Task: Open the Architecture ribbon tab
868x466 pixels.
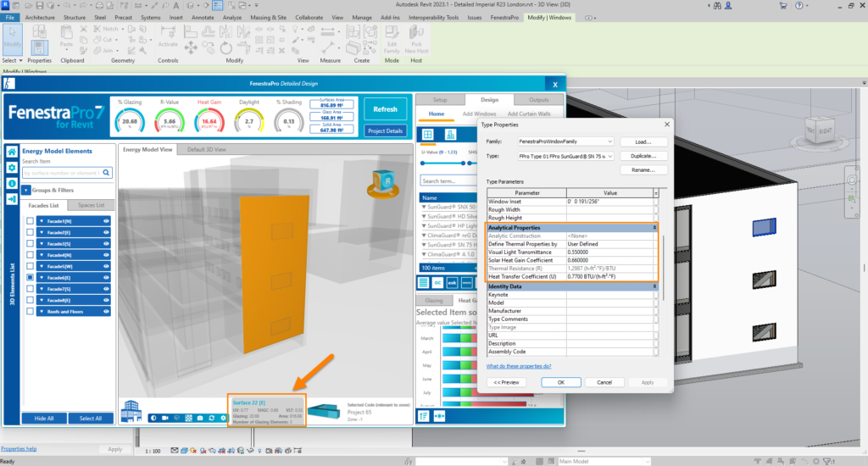Action: [x=40, y=18]
